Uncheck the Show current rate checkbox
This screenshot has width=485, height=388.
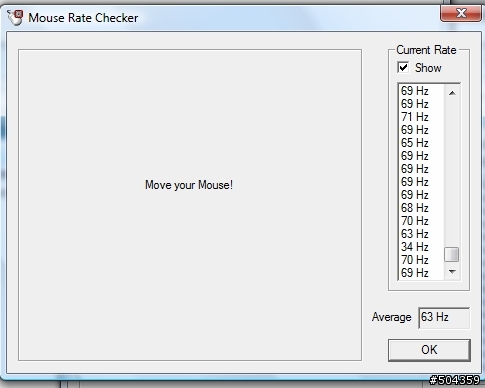click(403, 68)
